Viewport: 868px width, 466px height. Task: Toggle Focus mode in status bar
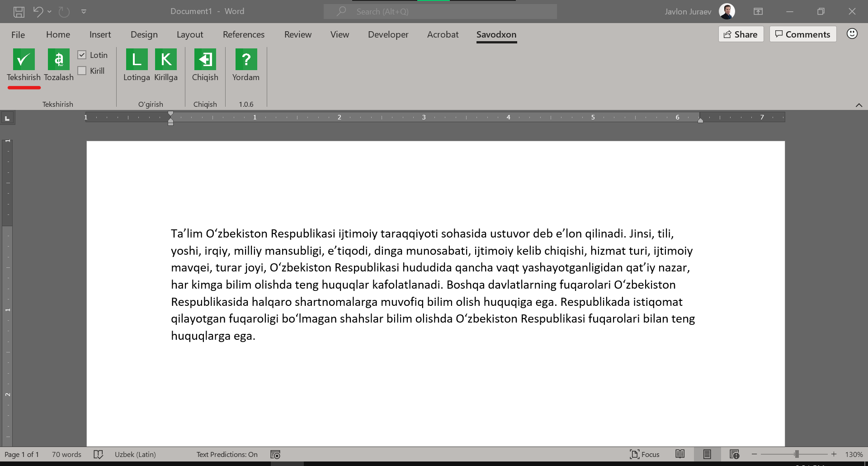[645, 454]
